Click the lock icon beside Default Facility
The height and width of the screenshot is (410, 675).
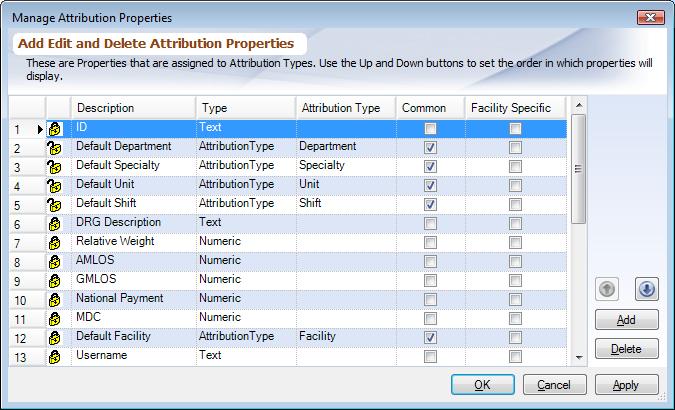(x=54, y=337)
